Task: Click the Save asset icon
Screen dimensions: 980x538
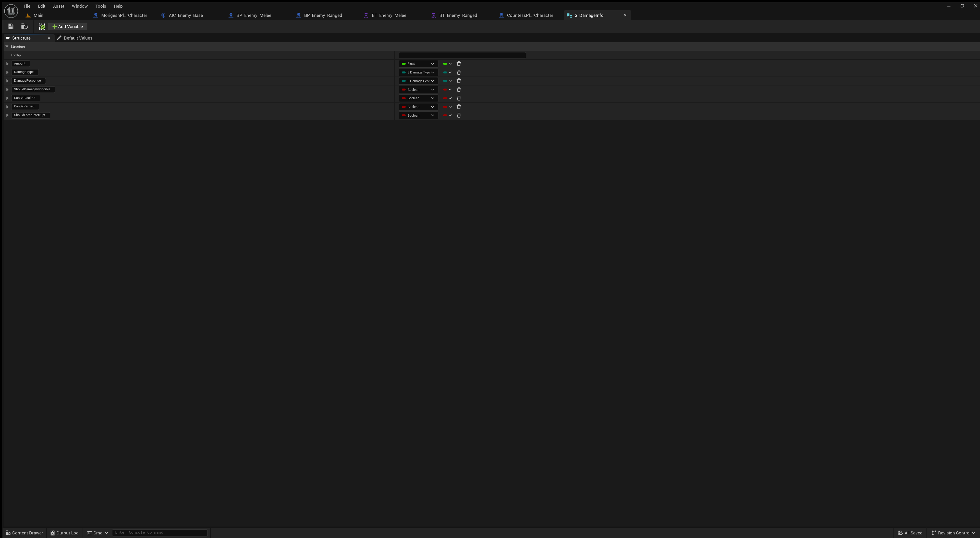Action: 11,27
